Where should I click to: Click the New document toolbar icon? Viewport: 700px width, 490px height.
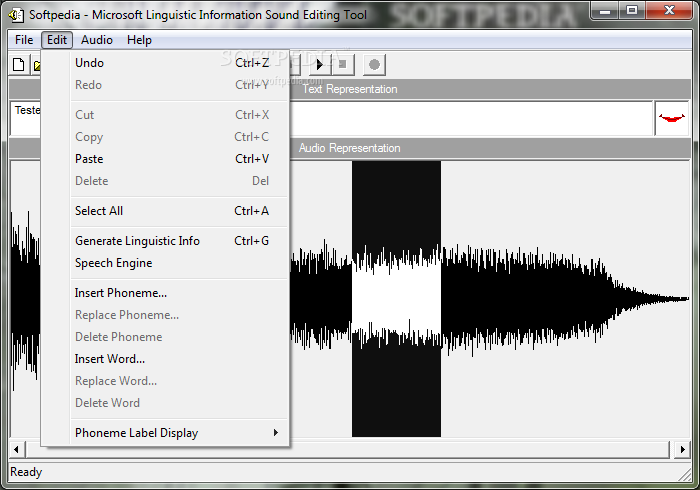pos(19,65)
